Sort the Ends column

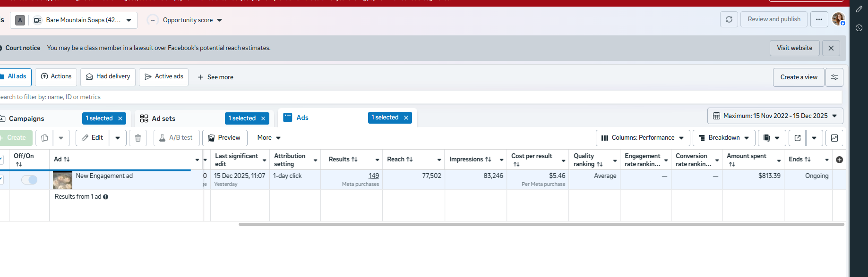pyautogui.click(x=808, y=159)
